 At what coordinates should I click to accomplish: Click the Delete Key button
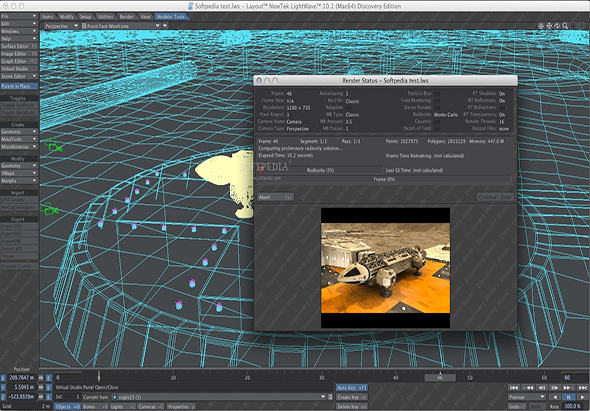pos(351,407)
